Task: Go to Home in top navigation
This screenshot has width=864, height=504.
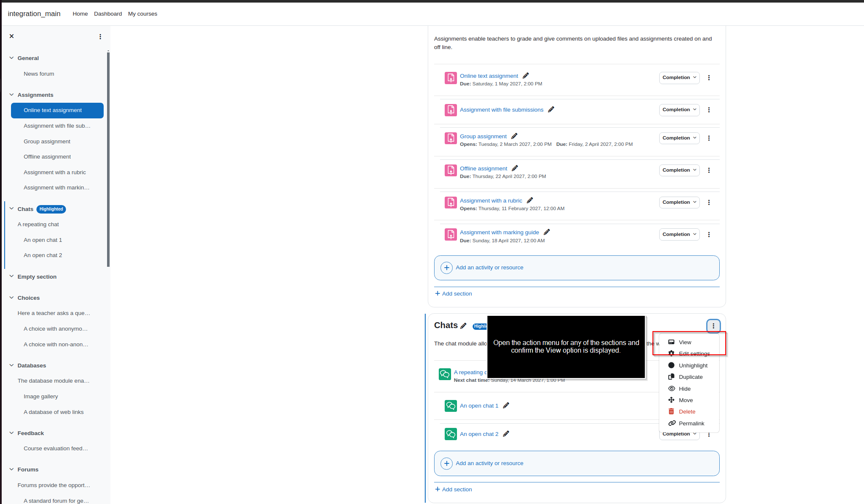Action: coord(80,14)
